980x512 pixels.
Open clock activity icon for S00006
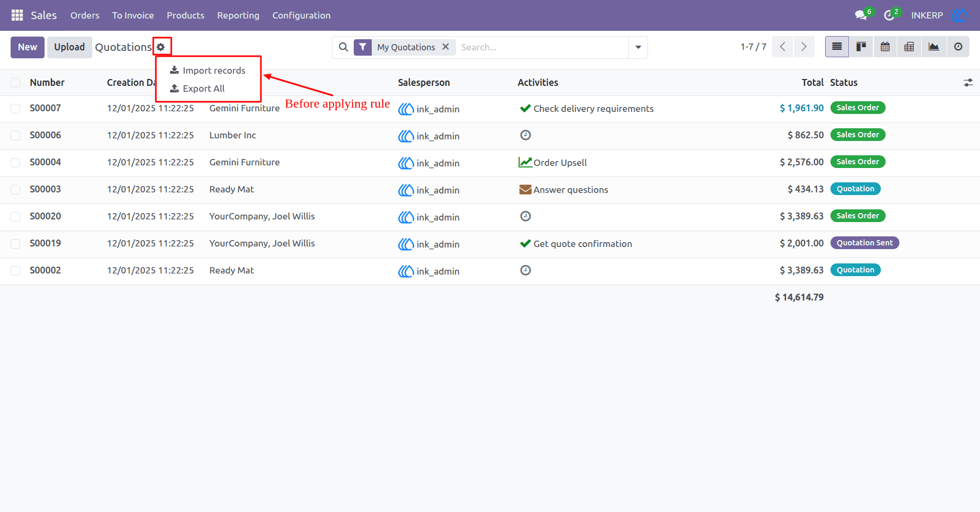(x=526, y=135)
